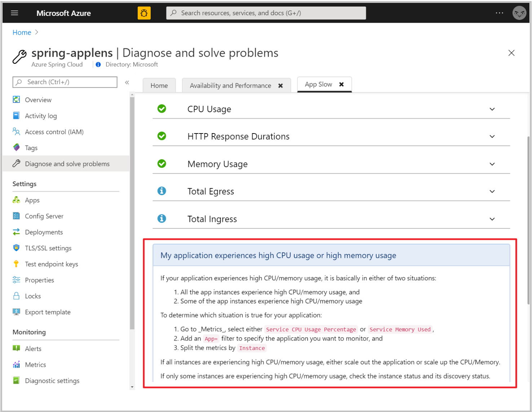Close the Diagnose and solve problems blade
Screen dimensions: 532x412
point(511,53)
